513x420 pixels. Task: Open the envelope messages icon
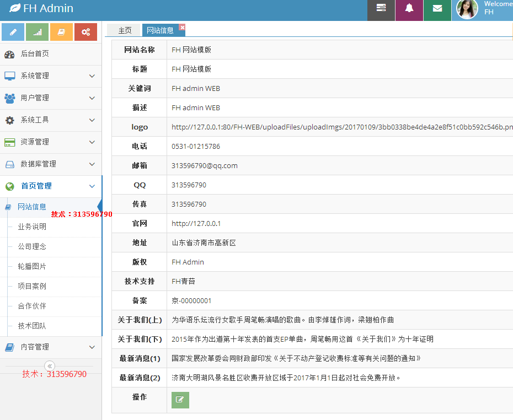[437, 9]
